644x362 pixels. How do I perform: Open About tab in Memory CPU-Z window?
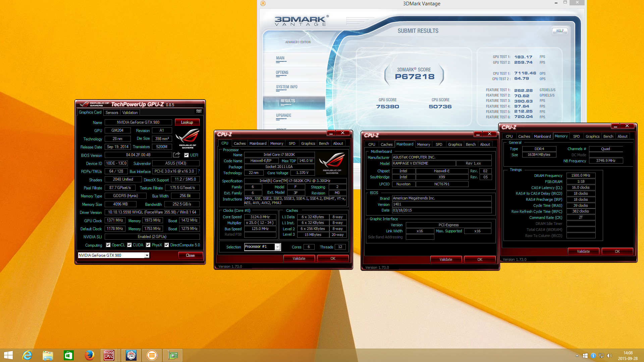pos(623,136)
